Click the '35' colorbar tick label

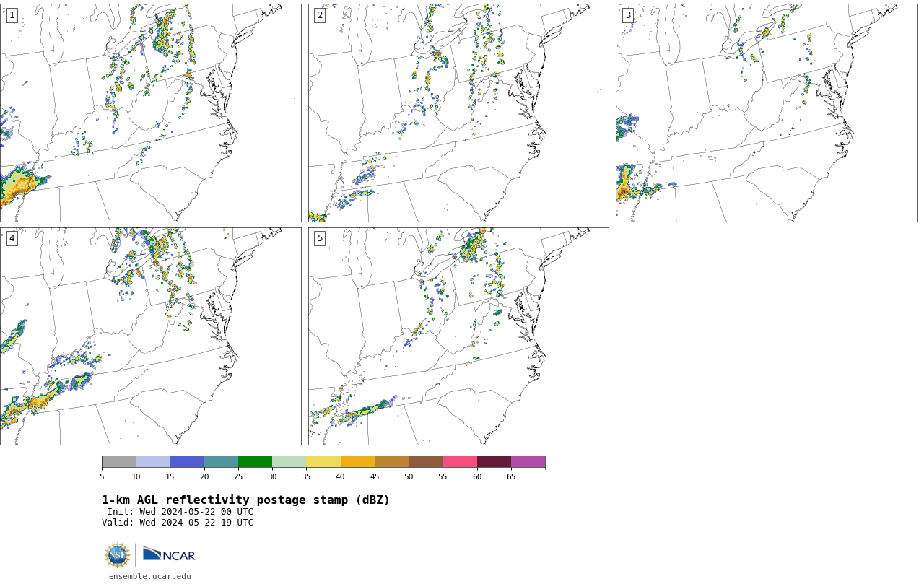306,476
